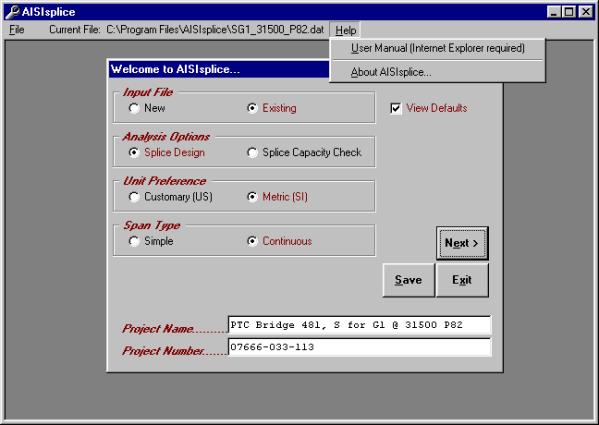Toggle the View Defaults checkbox

pos(396,108)
